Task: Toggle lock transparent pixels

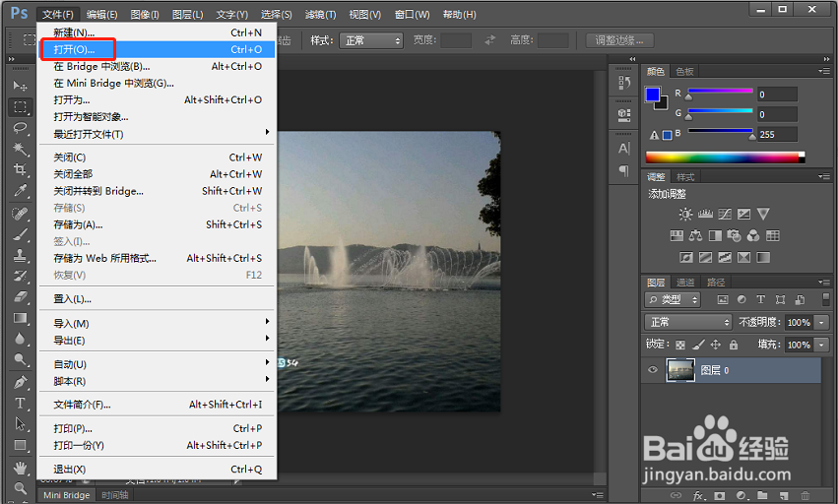Action: point(680,346)
